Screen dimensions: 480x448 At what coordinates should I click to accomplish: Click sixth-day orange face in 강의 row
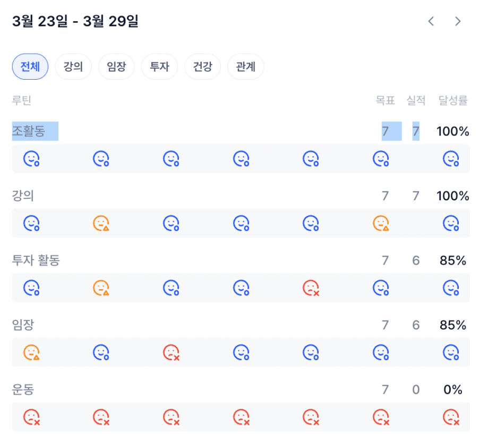381,223
